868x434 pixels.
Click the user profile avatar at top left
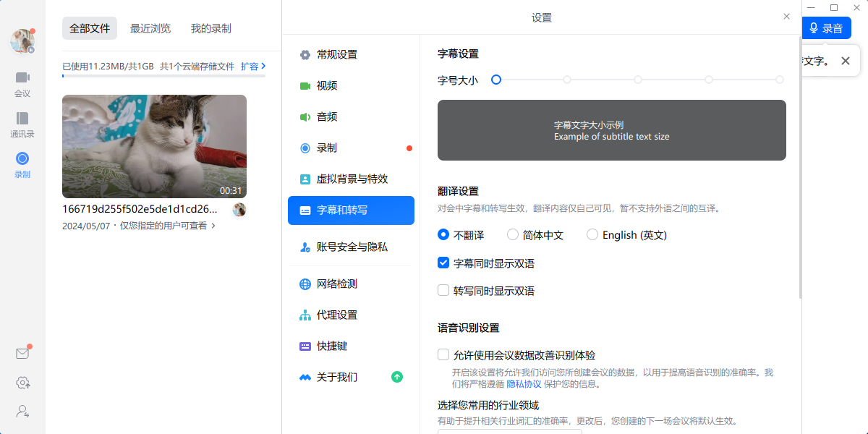pyautogui.click(x=22, y=41)
